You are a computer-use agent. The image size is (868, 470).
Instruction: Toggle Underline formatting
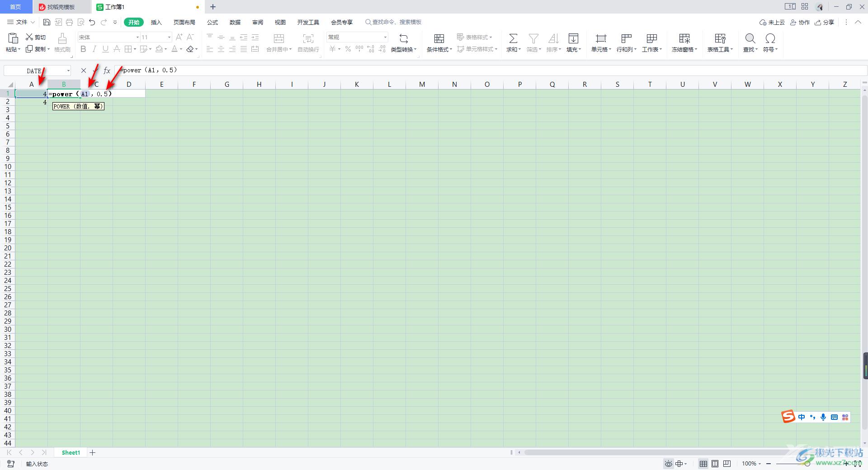tap(105, 49)
